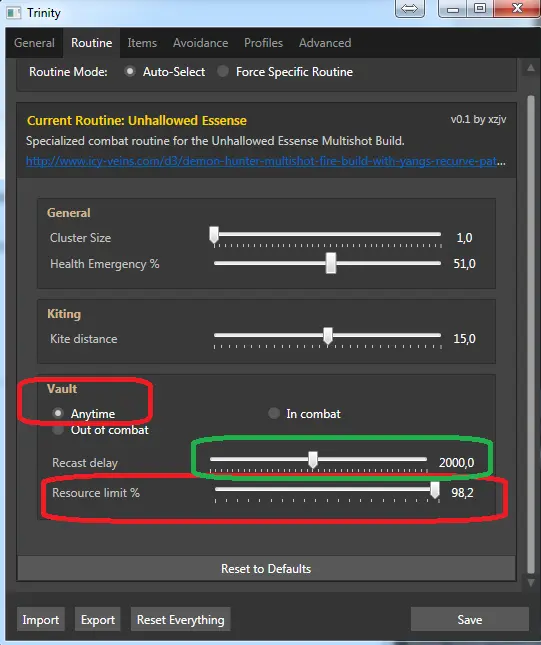541x645 pixels.
Task: Open the Avoidance tab
Action: click(x=200, y=43)
